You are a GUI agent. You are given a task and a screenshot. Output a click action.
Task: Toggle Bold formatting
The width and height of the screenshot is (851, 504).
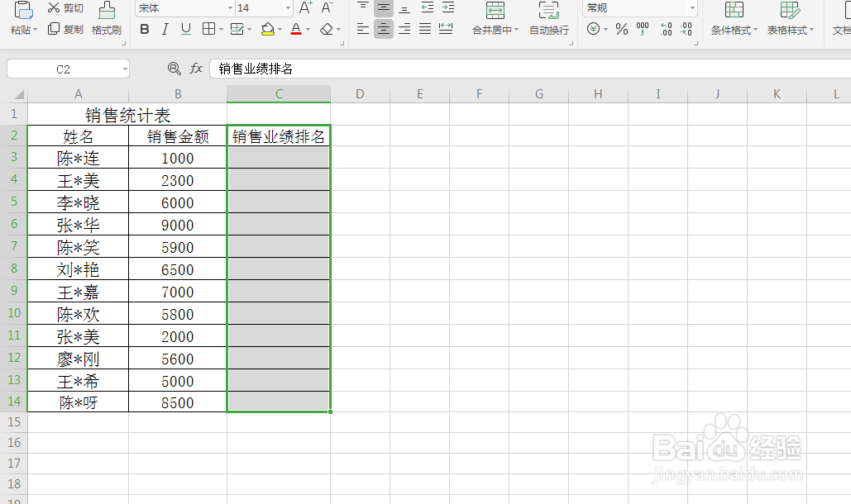pos(145,29)
